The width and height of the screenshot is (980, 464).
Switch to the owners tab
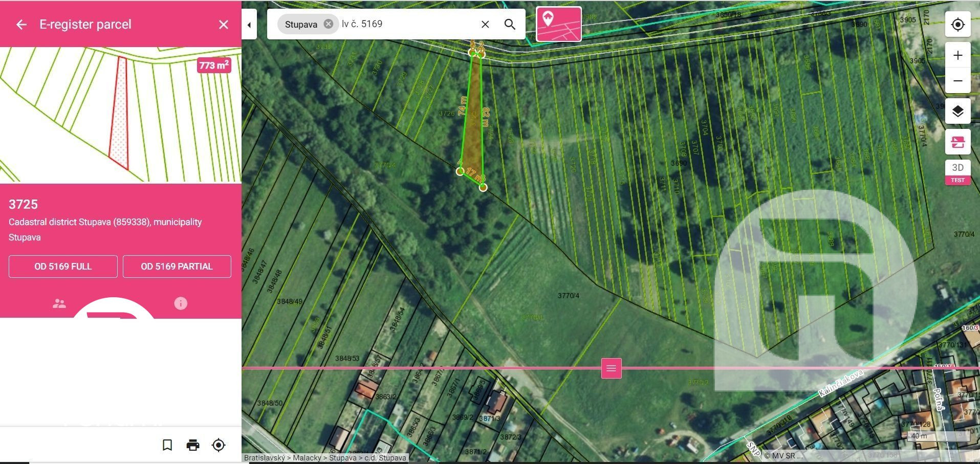click(59, 303)
